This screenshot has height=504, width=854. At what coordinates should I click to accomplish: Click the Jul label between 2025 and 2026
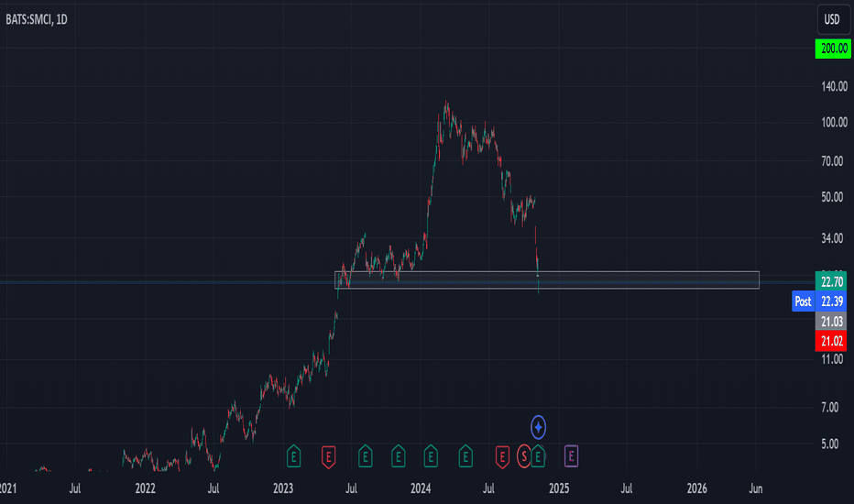pos(627,488)
